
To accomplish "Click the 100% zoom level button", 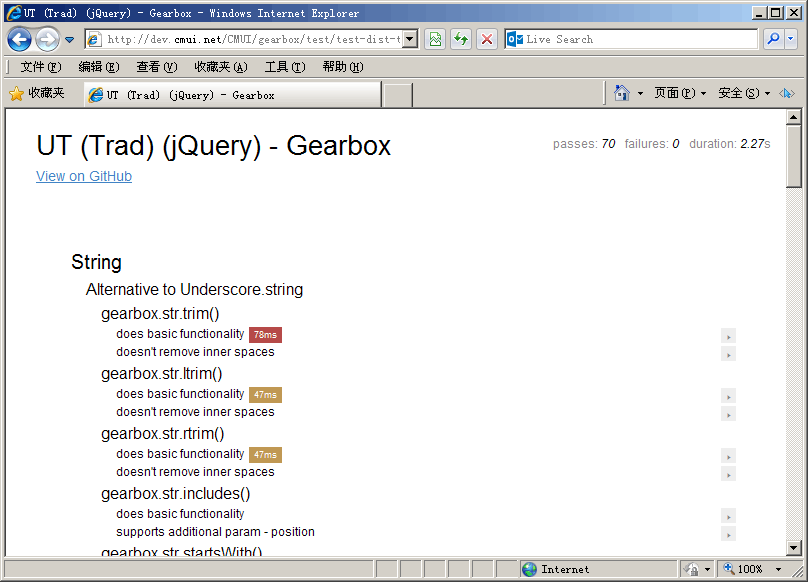I will click(744, 569).
